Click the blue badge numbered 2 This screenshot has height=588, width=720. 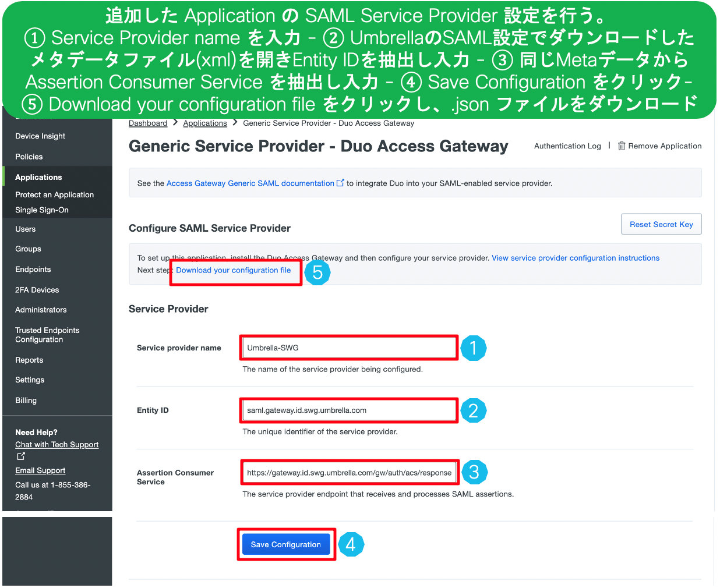coord(474,410)
